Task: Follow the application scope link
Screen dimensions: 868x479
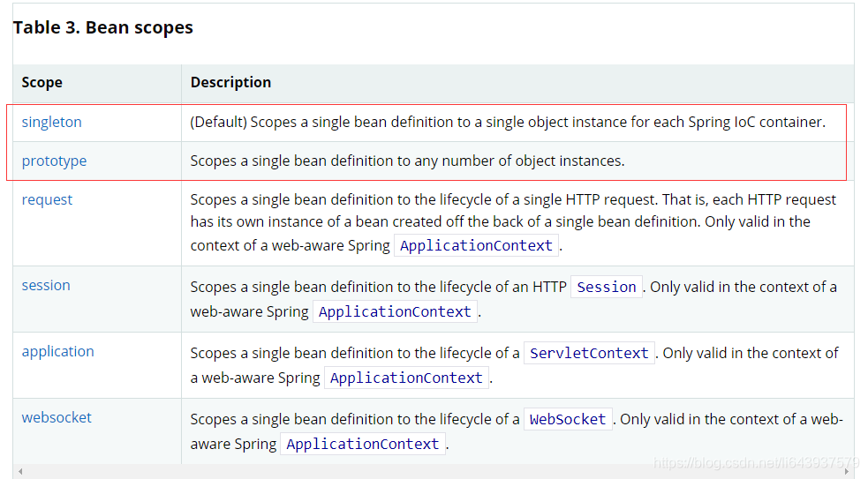Action: pyautogui.click(x=57, y=352)
